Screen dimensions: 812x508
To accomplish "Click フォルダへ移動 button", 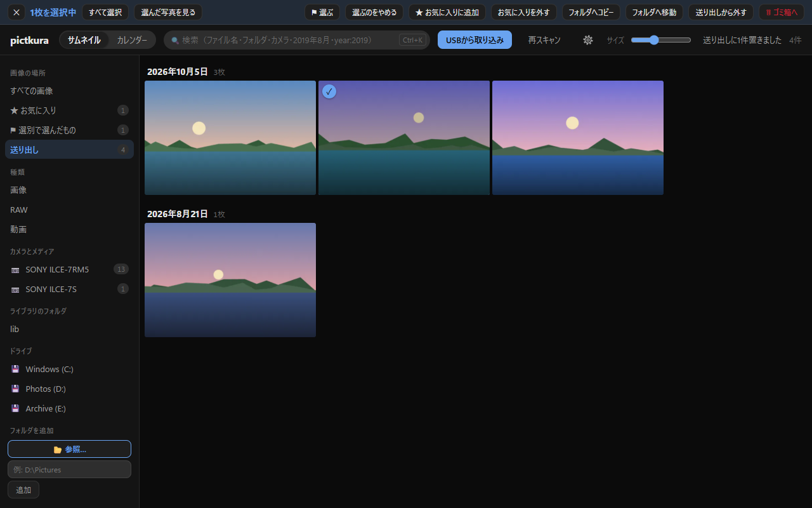I will [x=654, y=12].
